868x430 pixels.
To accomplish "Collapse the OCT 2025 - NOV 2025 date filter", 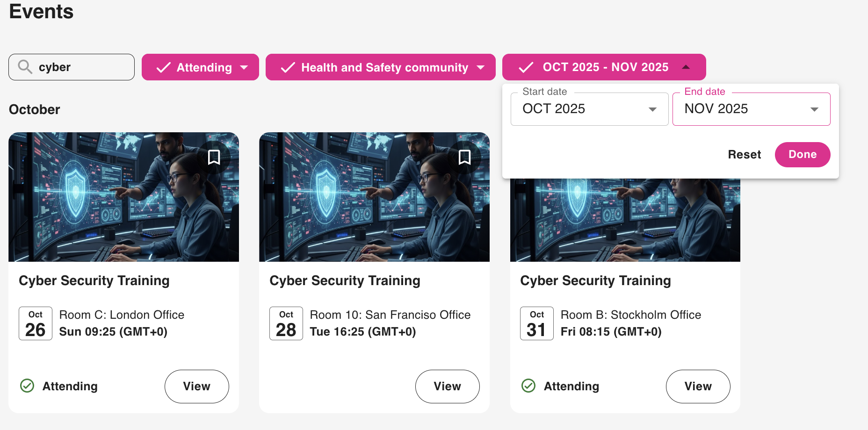I will [x=686, y=67].
